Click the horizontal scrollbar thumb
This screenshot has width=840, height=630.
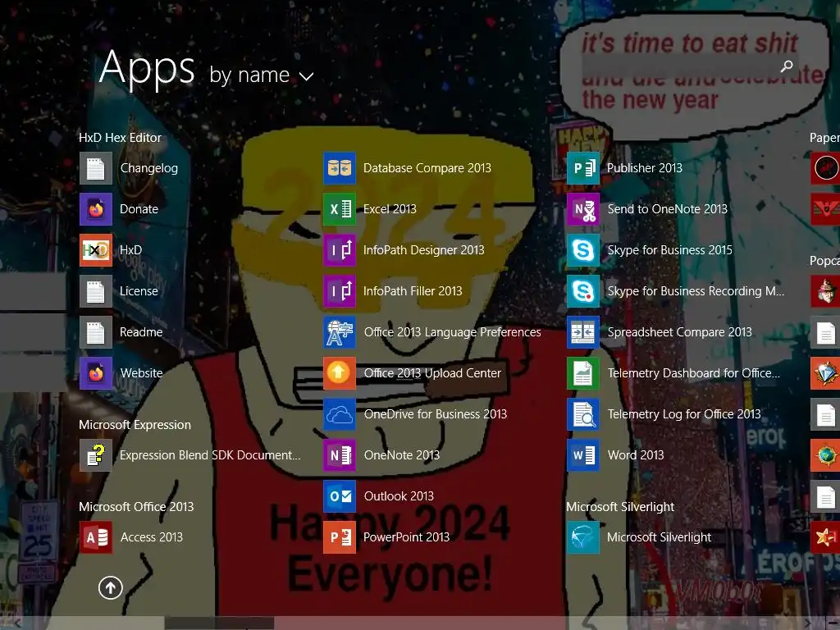click(220, 623)
